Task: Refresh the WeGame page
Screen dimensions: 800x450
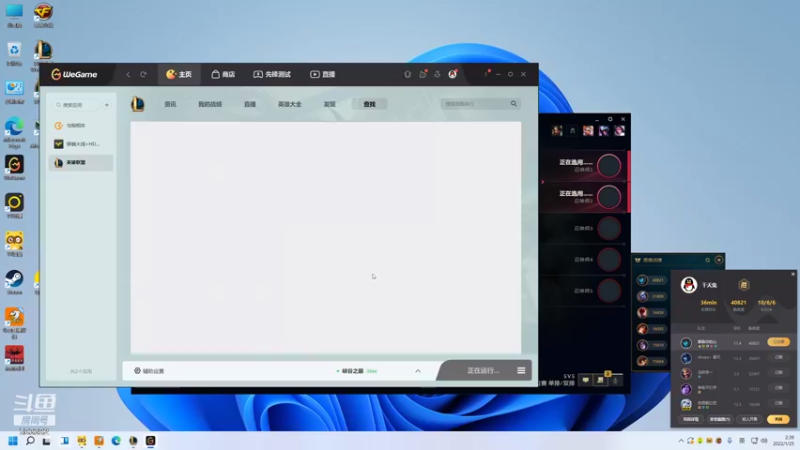Action: pos(143,74)
